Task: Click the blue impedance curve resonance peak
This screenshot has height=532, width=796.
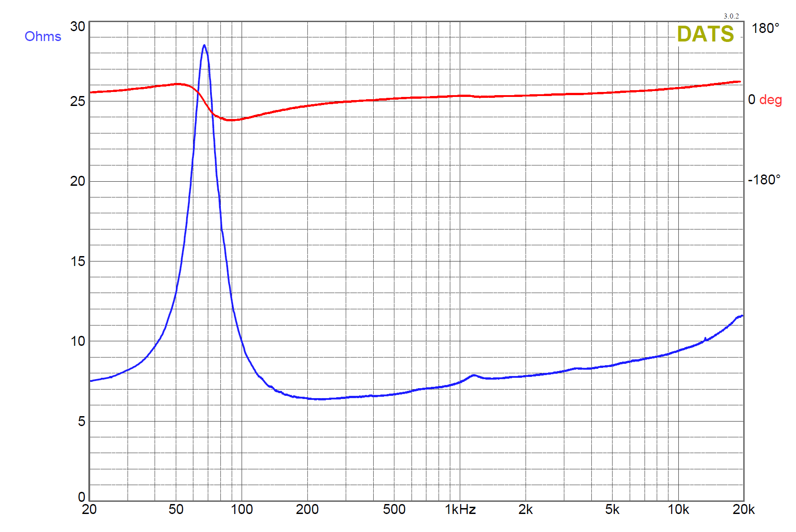Action: pos(204,46)
